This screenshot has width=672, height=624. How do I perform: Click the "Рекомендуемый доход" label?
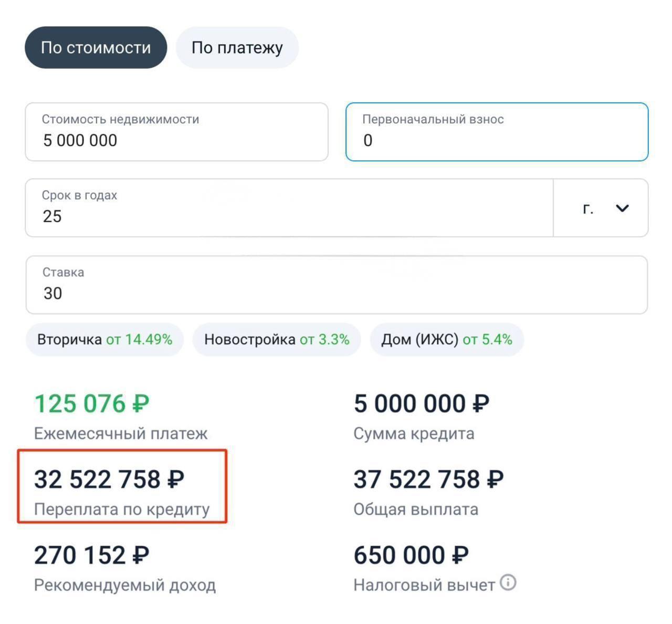pos(125,585)
